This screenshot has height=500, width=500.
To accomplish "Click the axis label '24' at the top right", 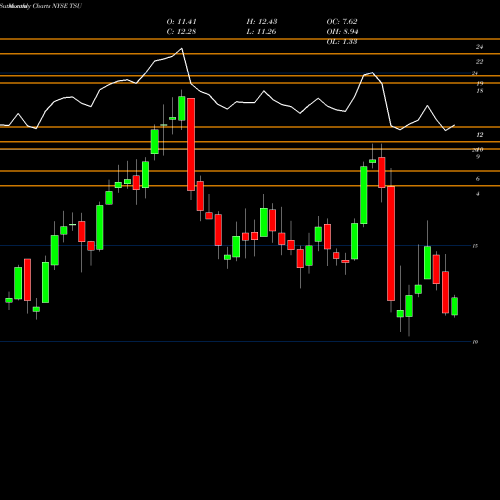I will click(479, 47).
